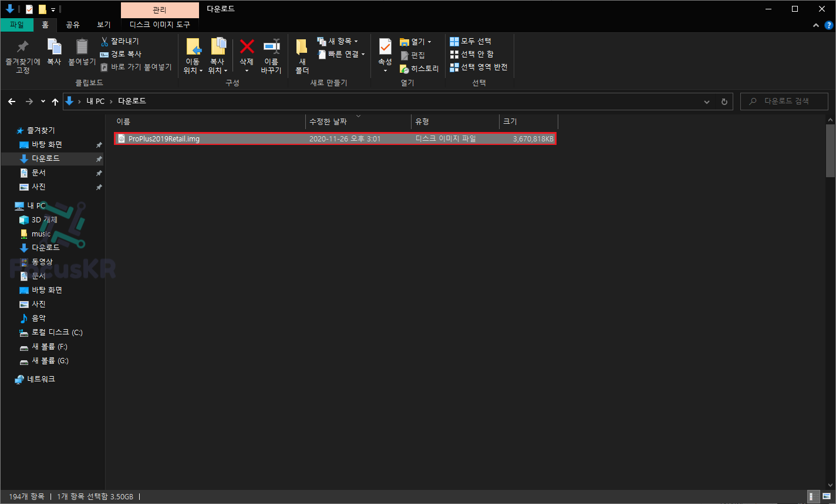Open Quick Access Toolbar customize dropdown

pos(53,10)
